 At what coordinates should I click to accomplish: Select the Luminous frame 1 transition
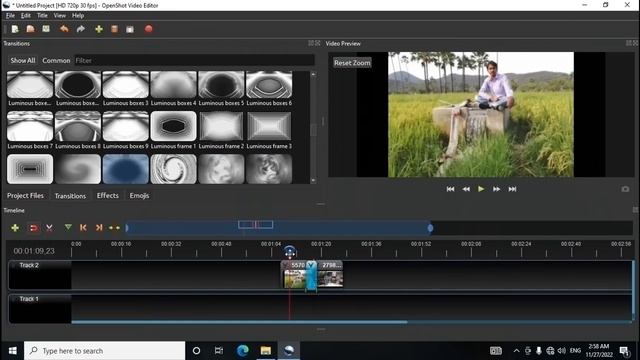tap(173, 130)
